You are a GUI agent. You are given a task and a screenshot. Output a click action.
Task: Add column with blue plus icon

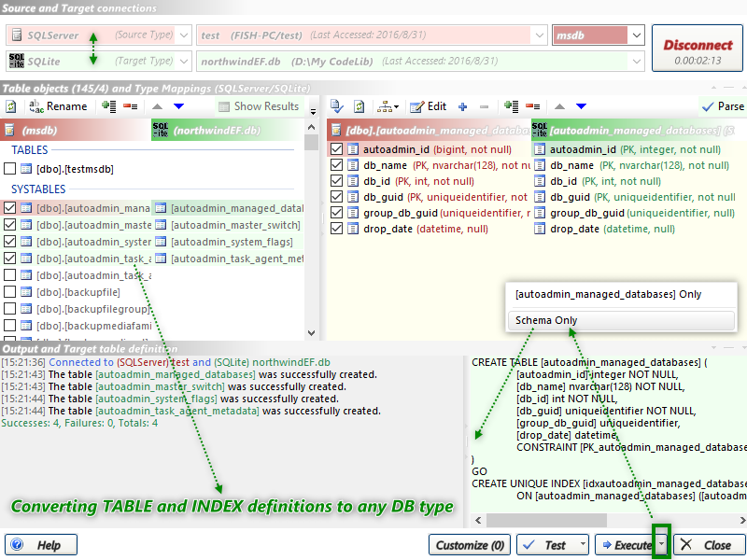pyautogui.click(x=462, y=106)
